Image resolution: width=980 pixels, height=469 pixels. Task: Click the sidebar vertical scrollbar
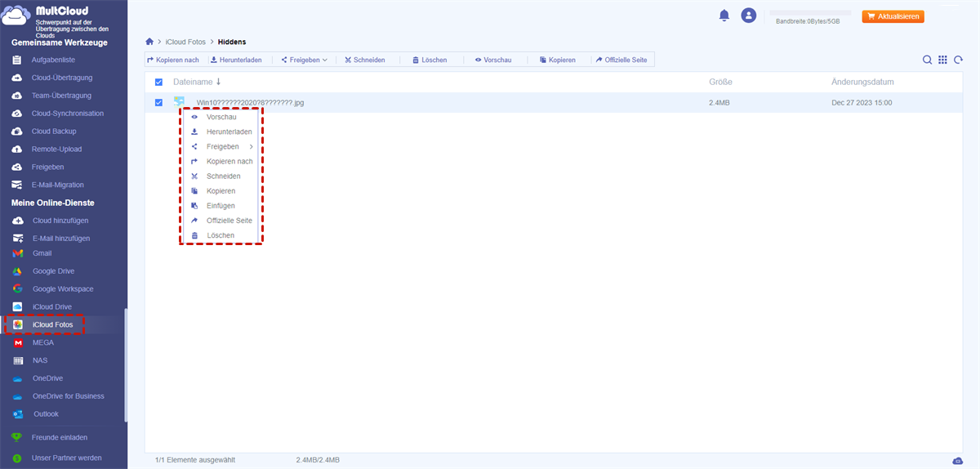click(x=125, y=364)
